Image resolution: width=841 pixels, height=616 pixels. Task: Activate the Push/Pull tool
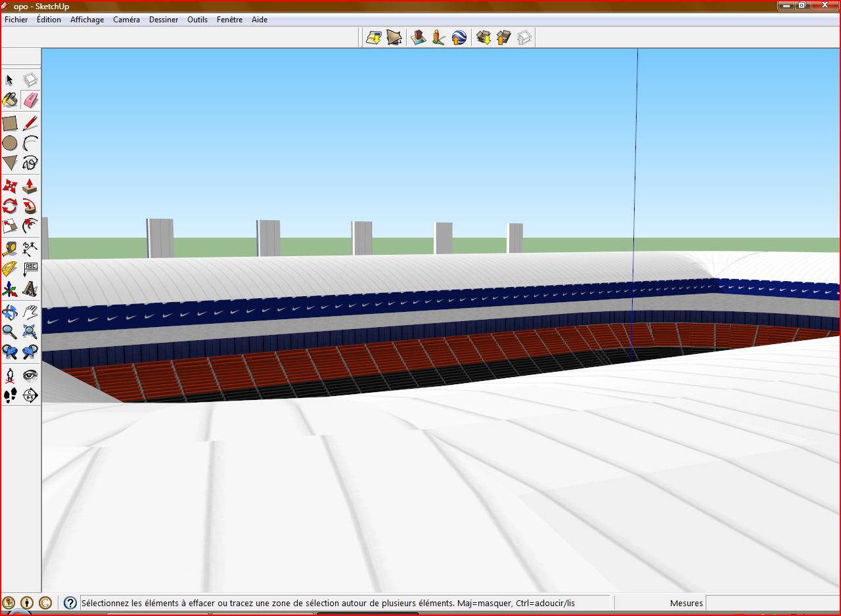coord(30,186)
